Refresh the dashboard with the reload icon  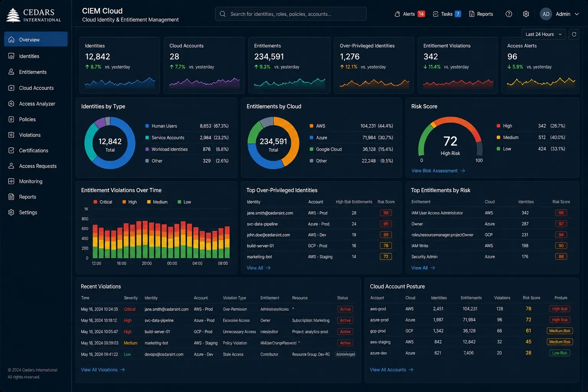pyautogui.click(x=574, y=34)
